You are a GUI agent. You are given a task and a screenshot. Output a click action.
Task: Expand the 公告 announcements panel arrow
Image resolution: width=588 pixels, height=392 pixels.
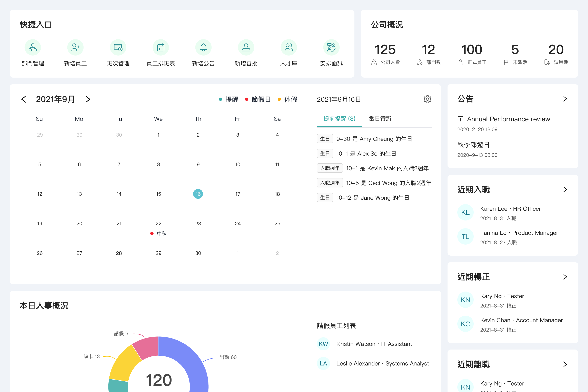[x=565, y=99]
